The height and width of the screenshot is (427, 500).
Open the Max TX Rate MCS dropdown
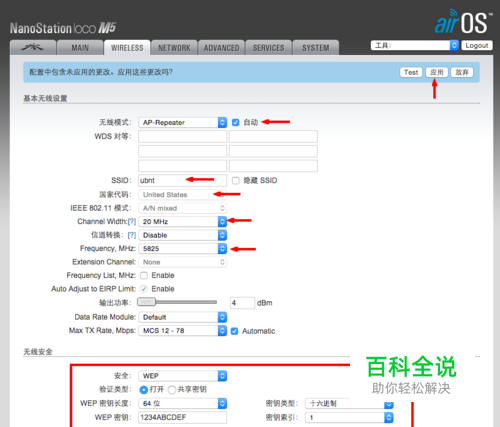(x=183, y=331)
